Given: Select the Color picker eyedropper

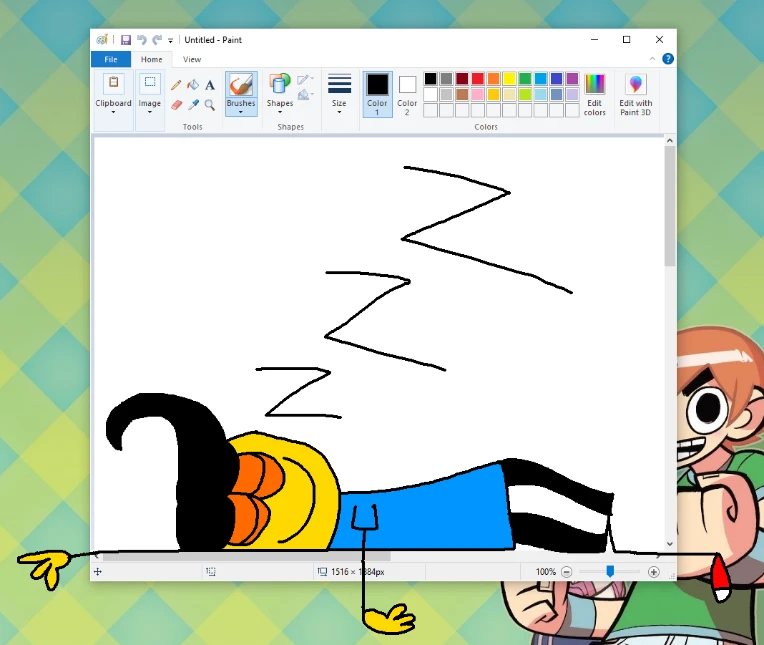Looking at the screenshot, I should point(193,104).
